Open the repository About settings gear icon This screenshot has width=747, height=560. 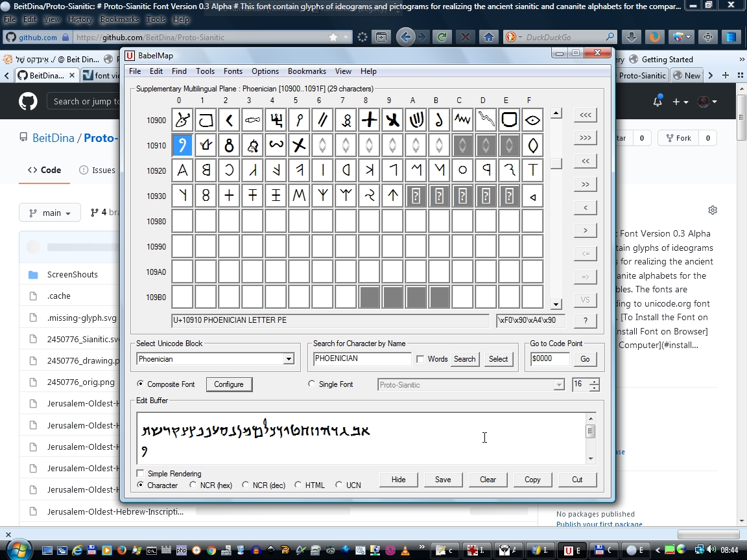pyautogui.click(x=713, y=210)
